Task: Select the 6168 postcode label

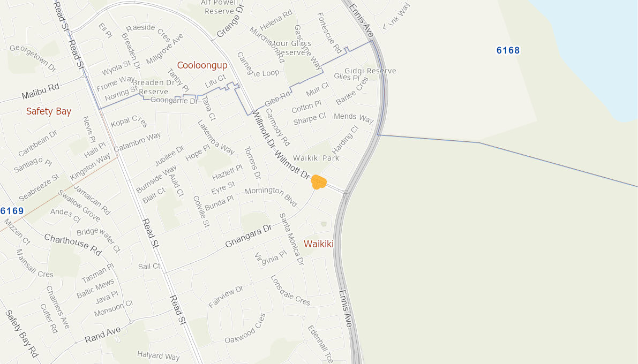Action: [x=508, y=50]
